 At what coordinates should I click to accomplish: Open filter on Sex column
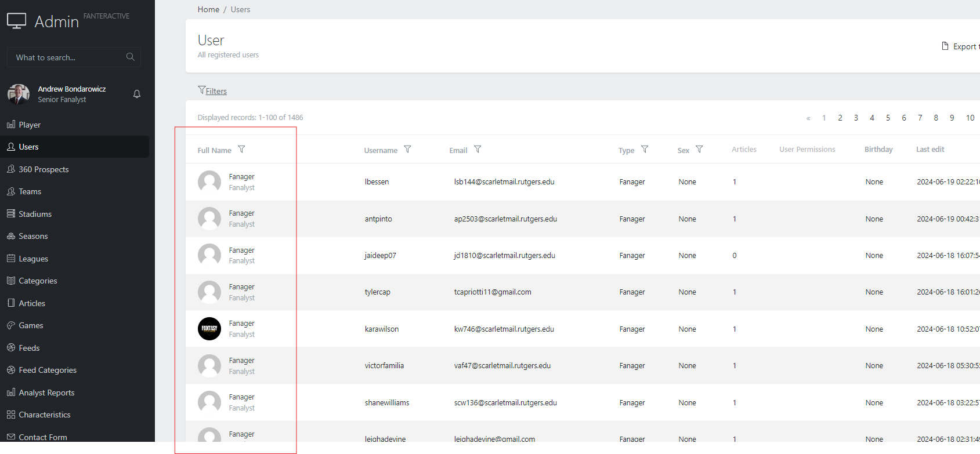(x=699, y=150)
